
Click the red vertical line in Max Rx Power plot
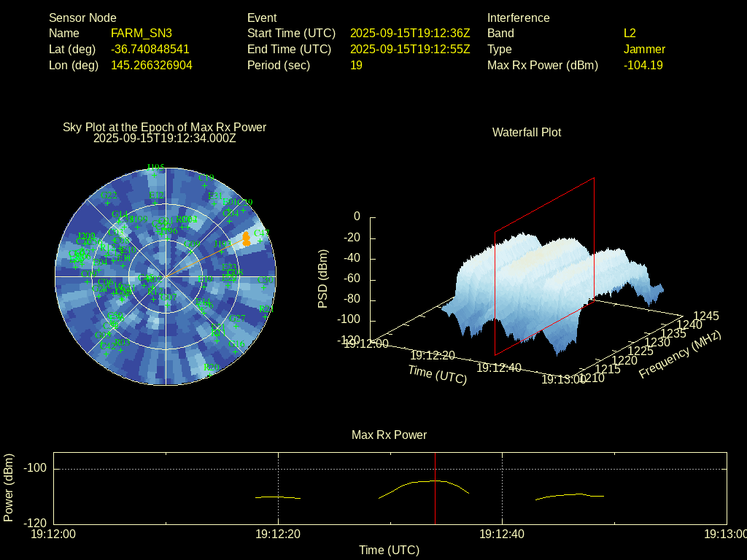click(435, 489)
